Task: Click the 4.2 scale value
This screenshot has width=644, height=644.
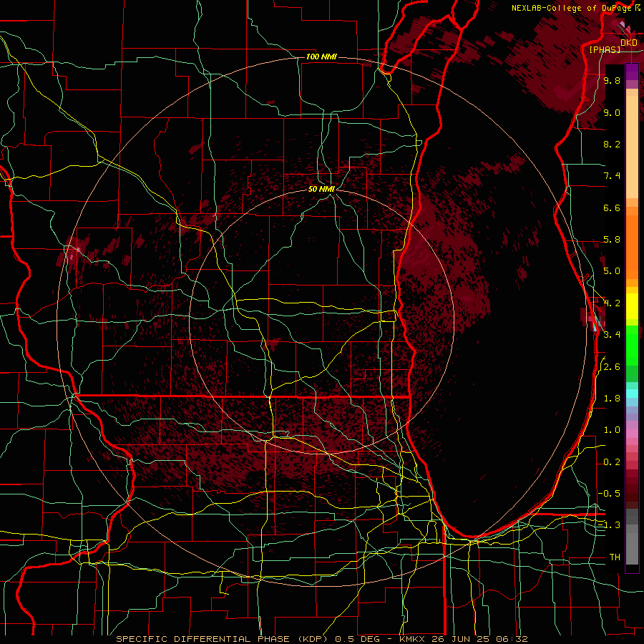Action: pyautogui.click(x=612, y=303)
